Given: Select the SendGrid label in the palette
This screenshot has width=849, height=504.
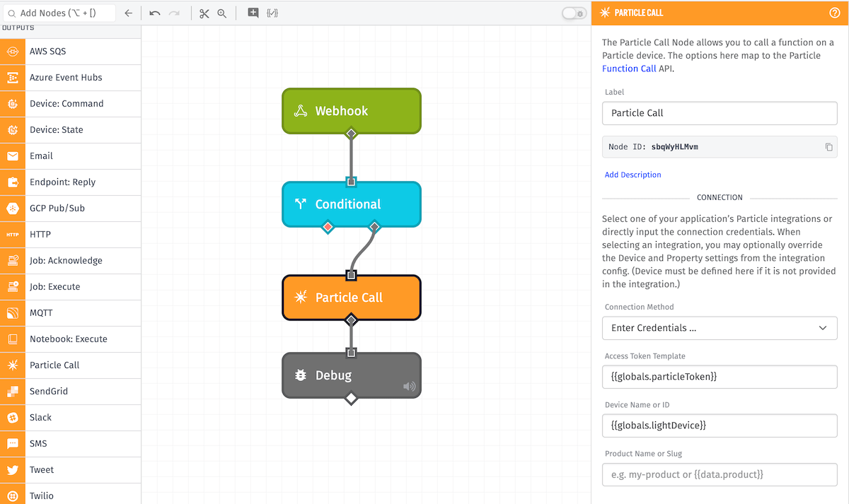Looking at the screenshot, I should click(x=50, y=392).
